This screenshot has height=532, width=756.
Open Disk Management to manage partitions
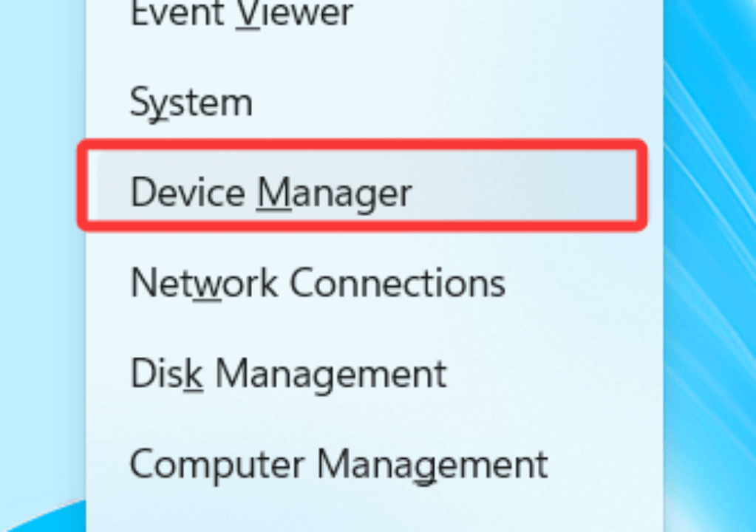click(287, 373)
